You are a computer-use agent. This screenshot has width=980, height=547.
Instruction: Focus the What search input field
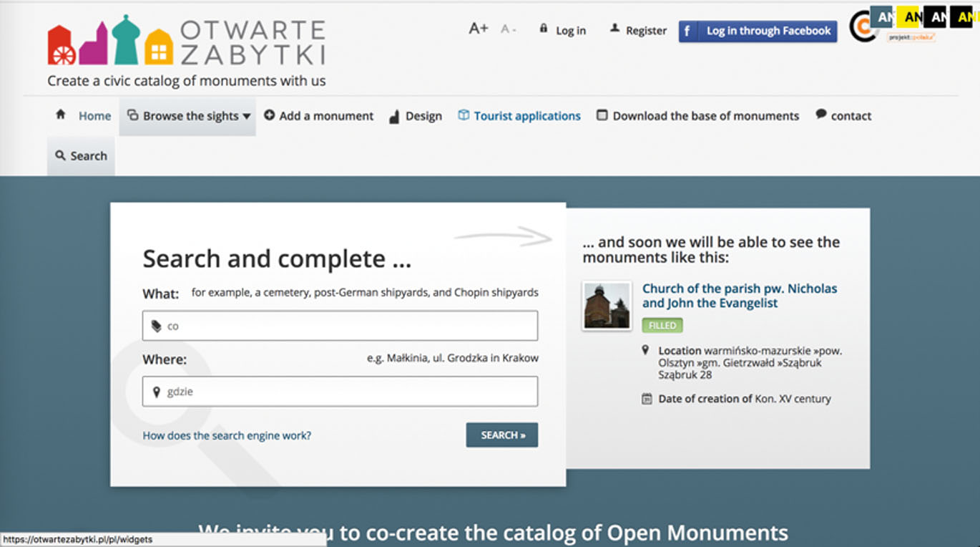click(340, 326)
